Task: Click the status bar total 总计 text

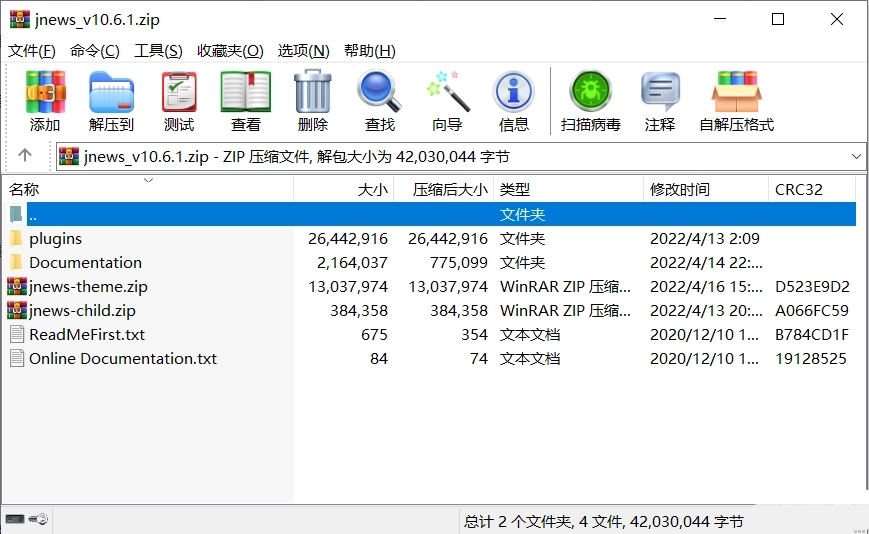Action: coord(604,521)
